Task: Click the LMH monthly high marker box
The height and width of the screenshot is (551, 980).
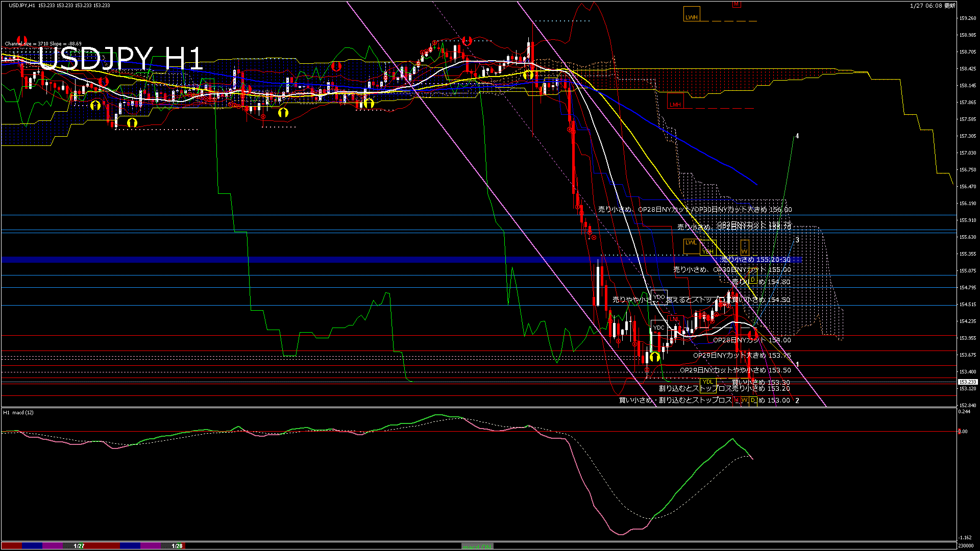Action: click(675, 101)
